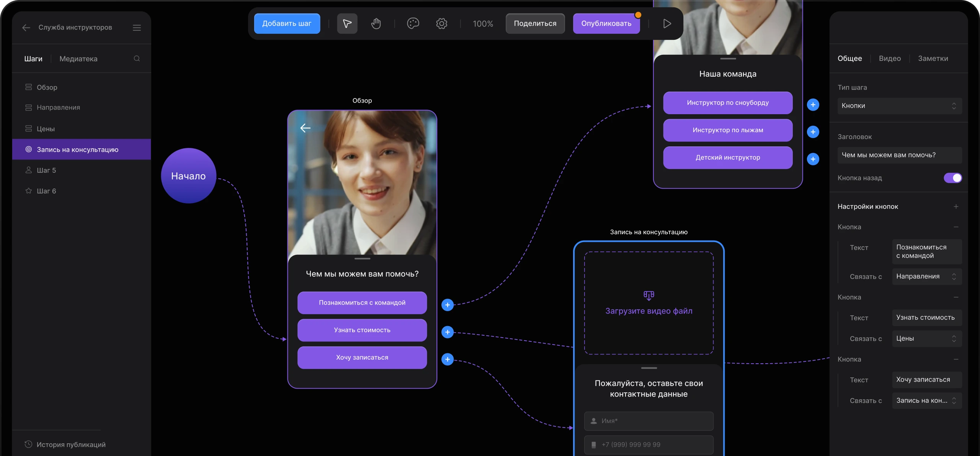Remove the Хочу записаться button entry
Screen dimensions: 980x456
coord(956,359)
